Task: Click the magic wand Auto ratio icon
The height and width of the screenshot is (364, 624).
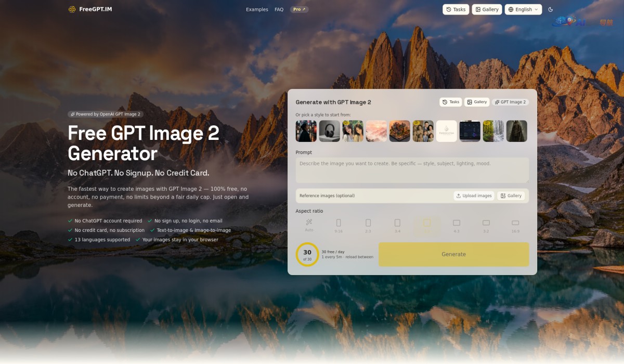Action: click(309, 222)
